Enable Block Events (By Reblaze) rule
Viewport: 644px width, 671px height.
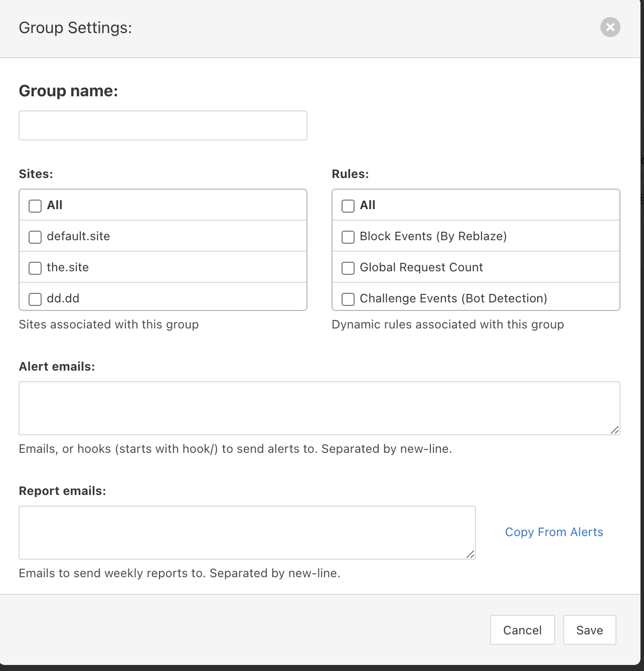[348, 237]
